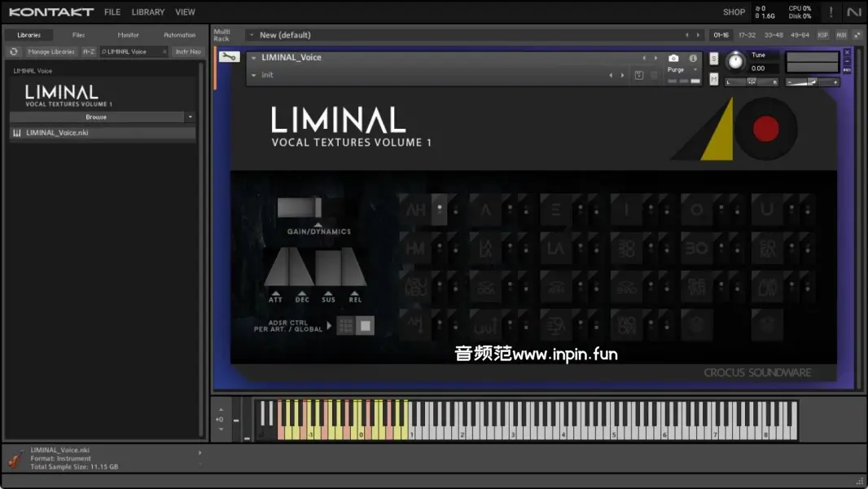
Task: Click the exclamation alert icon
Action: click(x=831, y=11)
